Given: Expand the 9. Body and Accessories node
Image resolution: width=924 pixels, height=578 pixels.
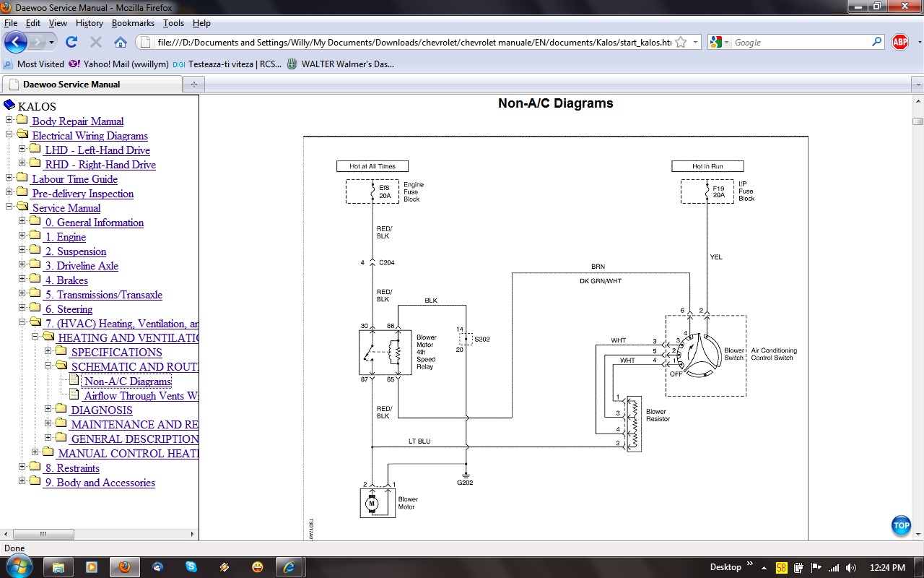Looking at the screenshot, I should [22, 481].
